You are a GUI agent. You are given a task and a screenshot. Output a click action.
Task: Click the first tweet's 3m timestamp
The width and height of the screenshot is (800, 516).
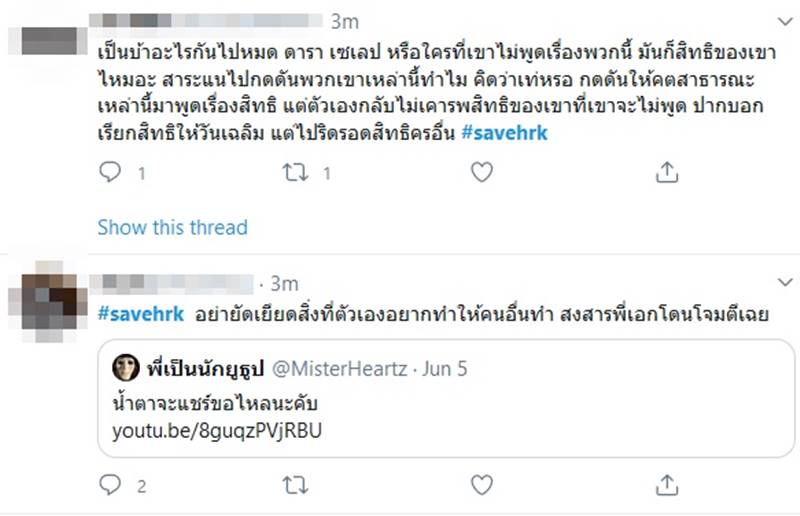coord(343,19)
